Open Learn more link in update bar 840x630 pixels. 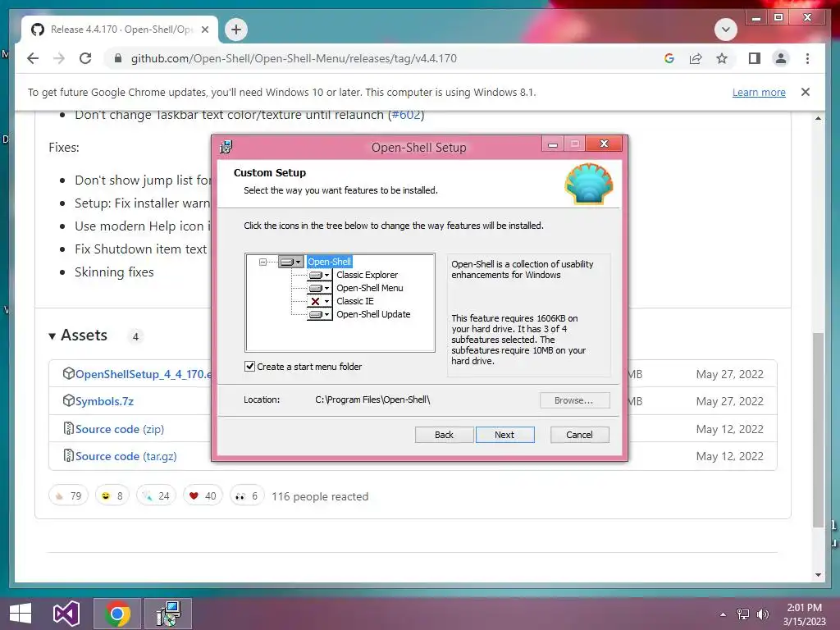point(759,92)
